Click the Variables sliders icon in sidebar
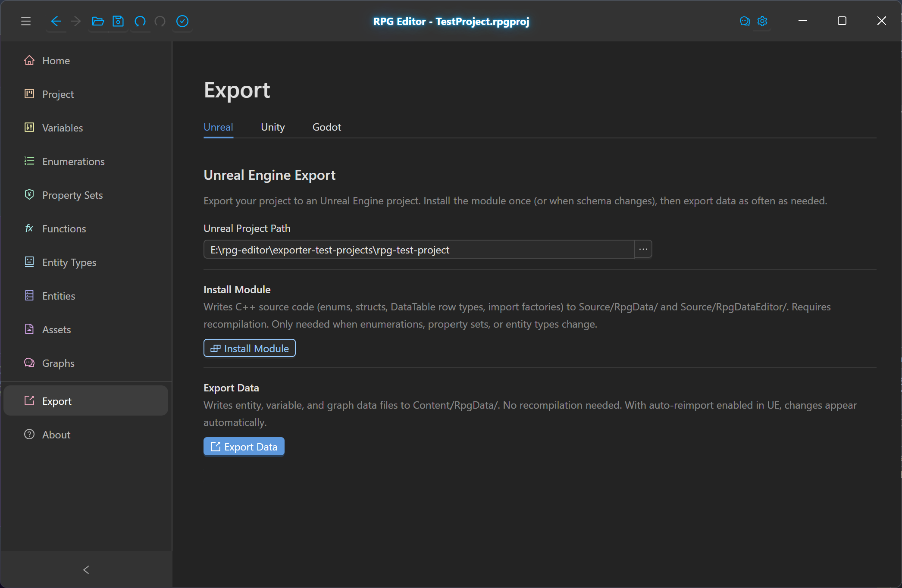This screenshot has height=588, width=902. 29,128
